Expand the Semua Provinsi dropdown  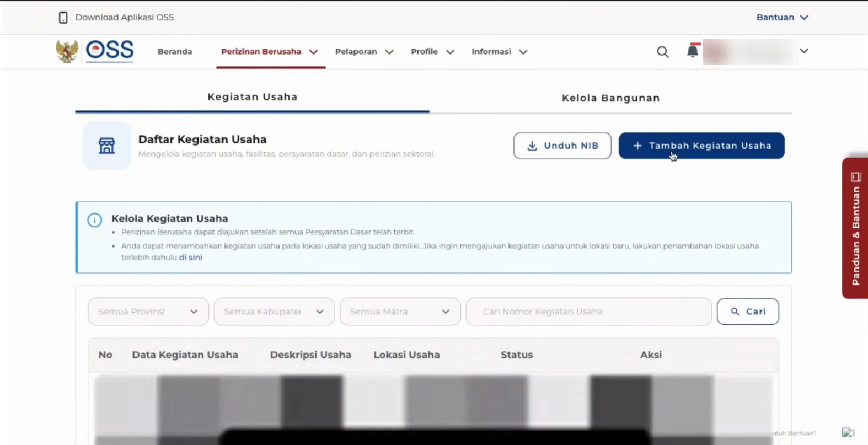[x=148, y=312]
